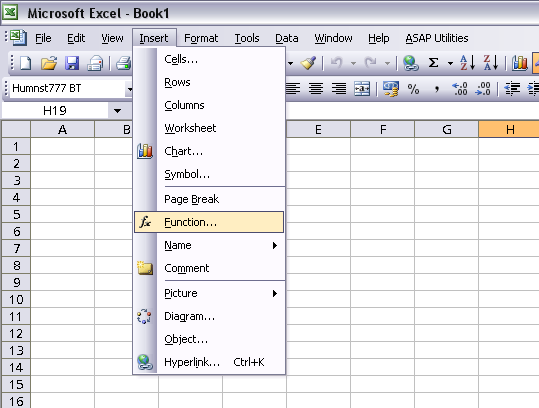This screenshot has width=539, height=408.
Task: Click the Redo arrow icon
Action: click(371, 63)
